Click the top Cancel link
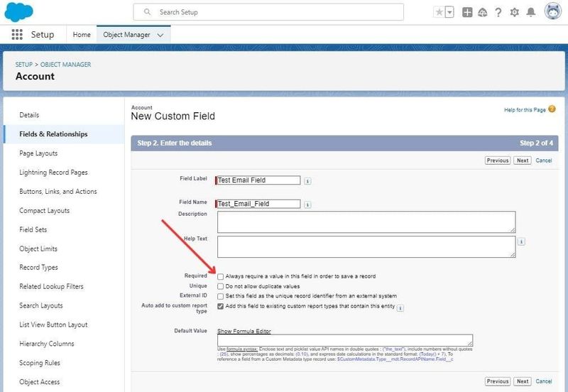 point(544,160)
